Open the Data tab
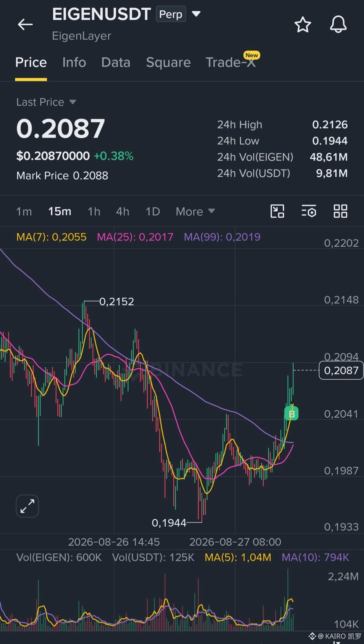 (116, 62)
